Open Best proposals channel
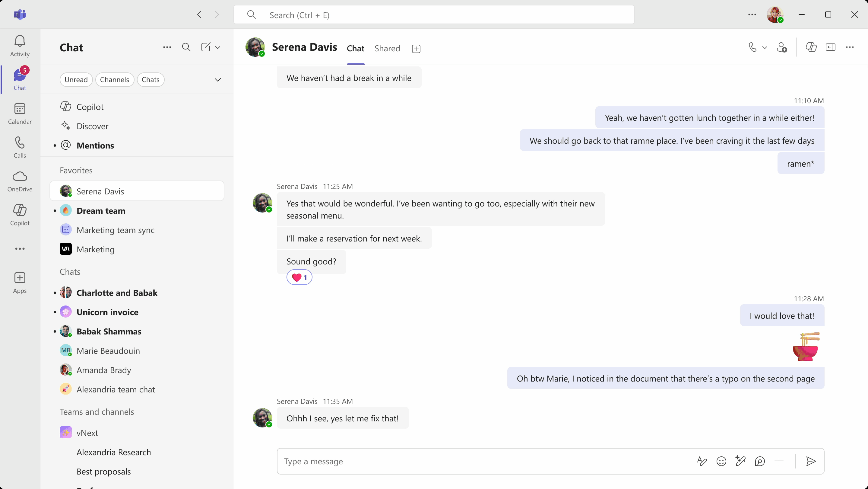The height and width of the screenshot is (489, 868). click(137, 471)
